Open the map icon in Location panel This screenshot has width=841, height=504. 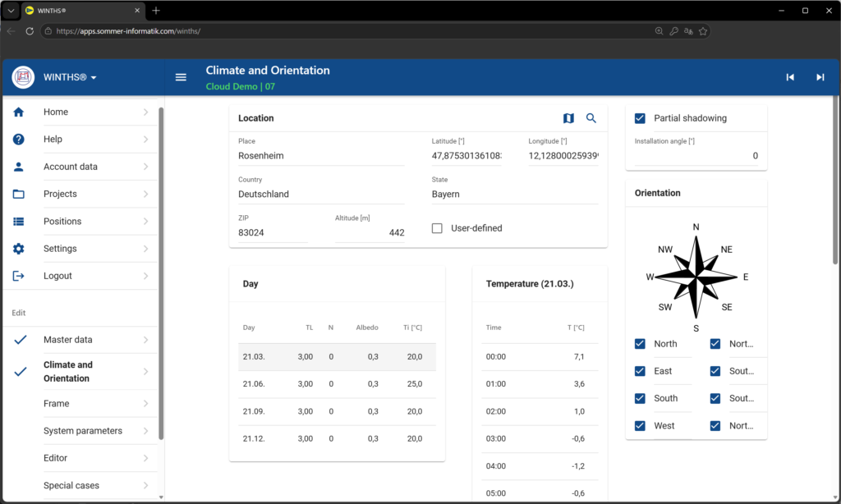coord(568,118)
